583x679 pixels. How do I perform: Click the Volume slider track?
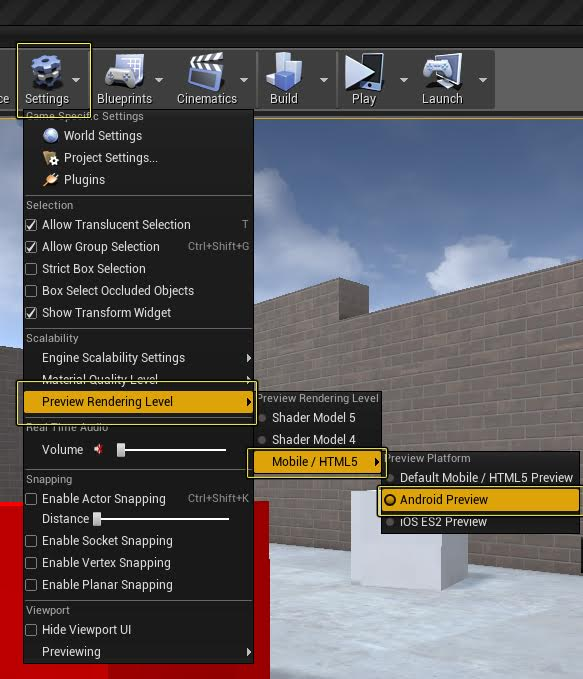coord(172,450)
